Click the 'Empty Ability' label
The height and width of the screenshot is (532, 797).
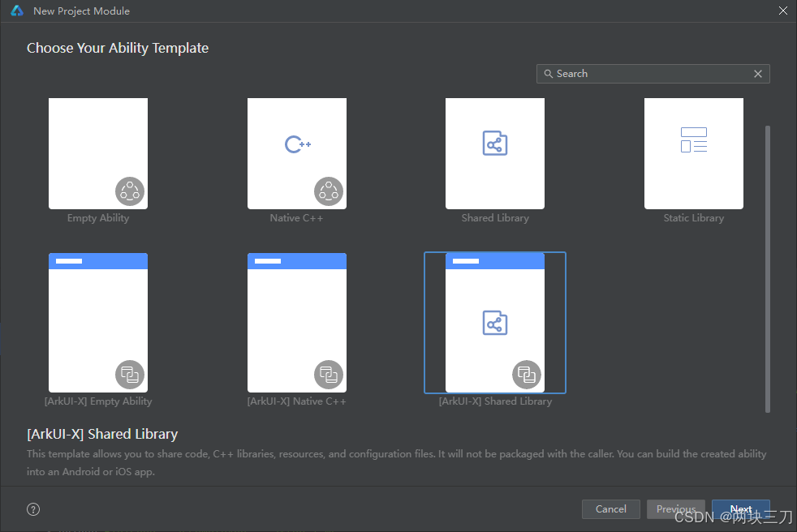coord(98,218)
